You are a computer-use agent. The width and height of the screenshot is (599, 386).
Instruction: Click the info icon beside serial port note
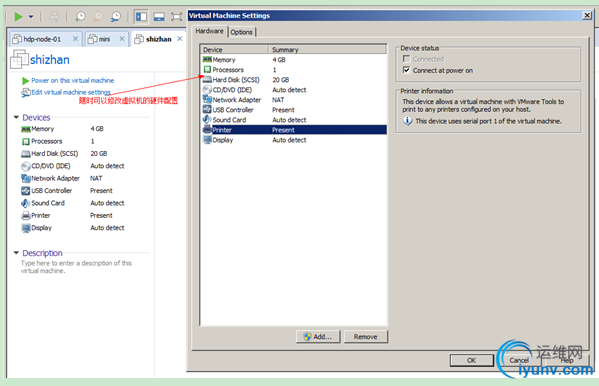click(408, 121)
